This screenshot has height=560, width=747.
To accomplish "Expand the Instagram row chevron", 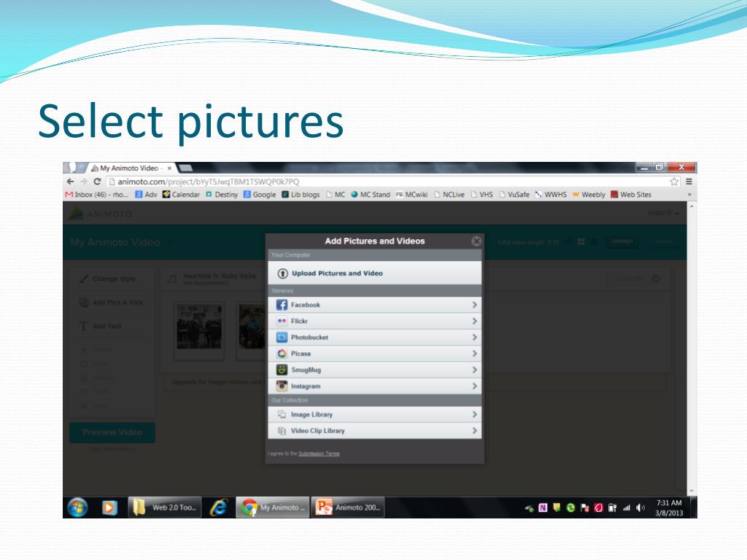I will pyautogui.click(x=474, y=386).
